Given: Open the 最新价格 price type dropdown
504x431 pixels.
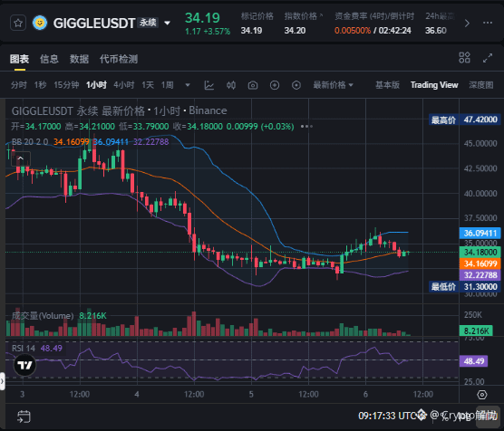Looking at the screenshot, I should coord(333,85).
